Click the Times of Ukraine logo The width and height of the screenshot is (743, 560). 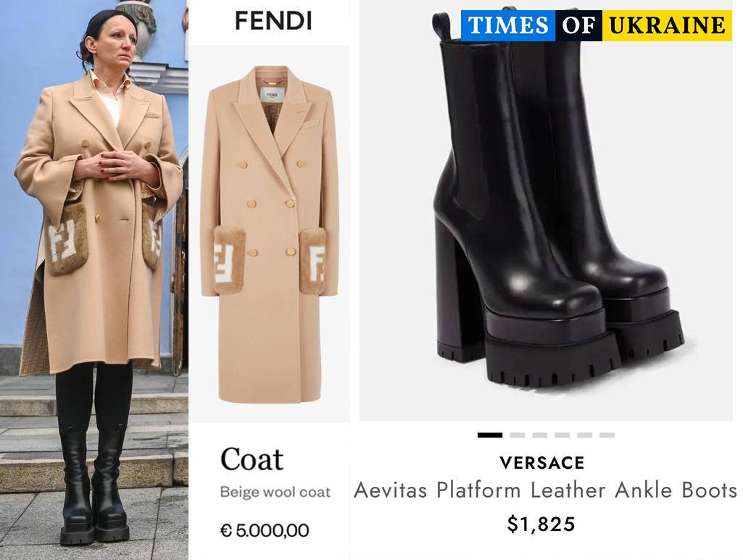(x=596, y=25)
